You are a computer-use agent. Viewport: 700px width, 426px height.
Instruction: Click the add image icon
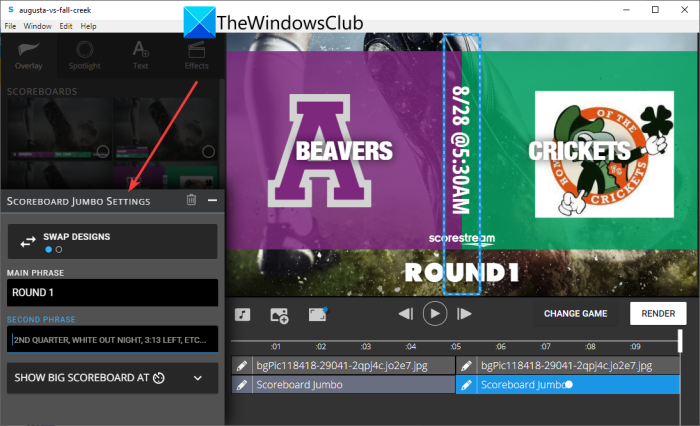tap(279, 315)
